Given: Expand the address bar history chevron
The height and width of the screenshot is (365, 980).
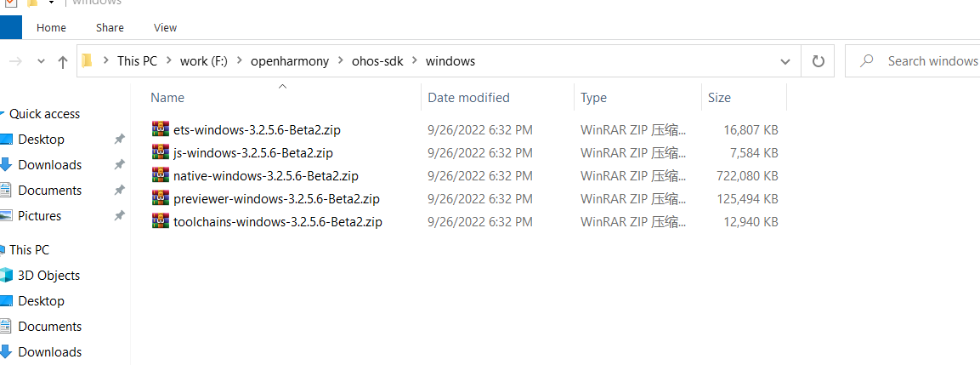Looking at the screenshot, I should click(785, 61).
